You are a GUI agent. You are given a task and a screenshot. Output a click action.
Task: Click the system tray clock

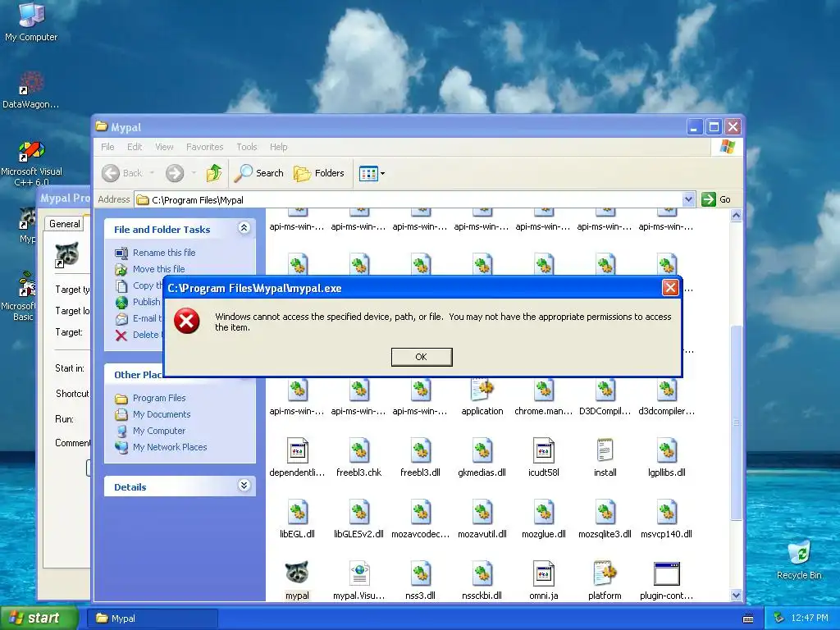click(810, 618)
